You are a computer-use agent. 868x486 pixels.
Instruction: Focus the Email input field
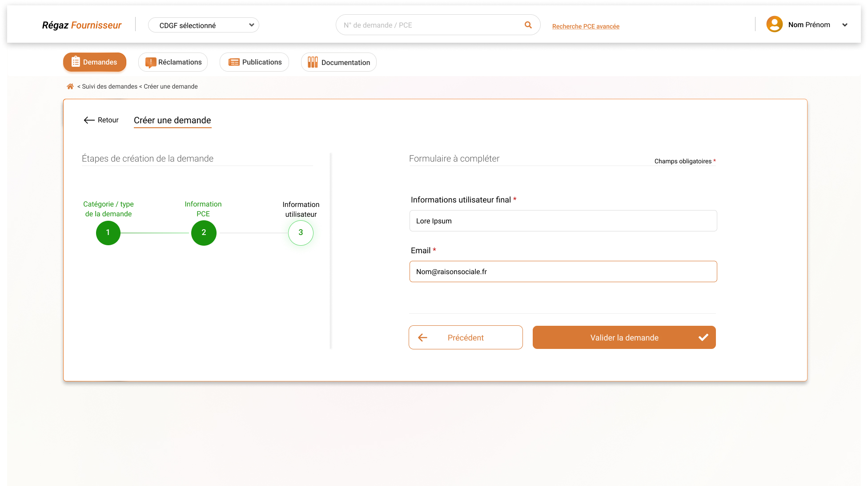click(563, 271)
